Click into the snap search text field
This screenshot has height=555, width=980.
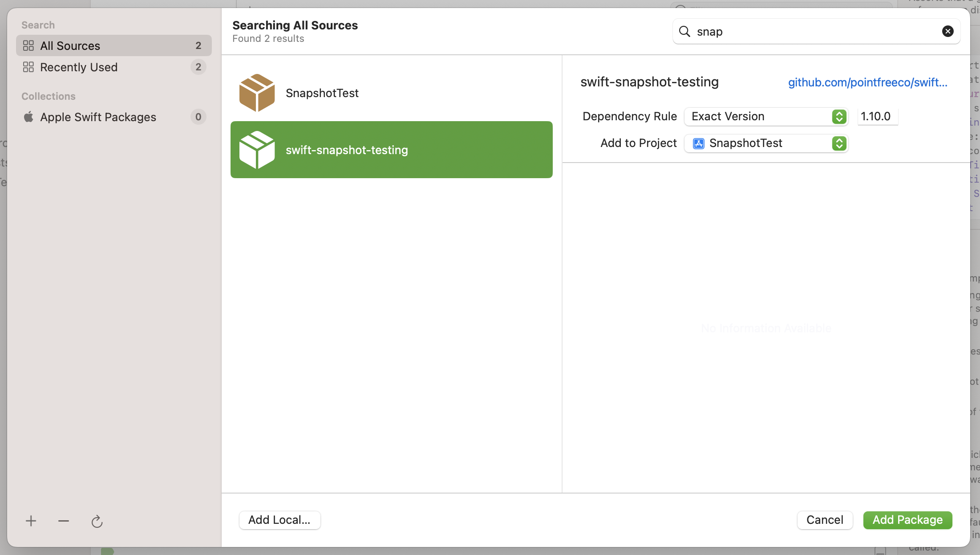point(814,32)
